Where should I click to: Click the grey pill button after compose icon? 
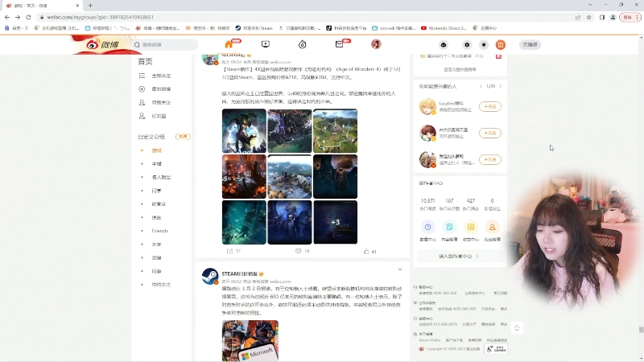[x=530, y=45]
